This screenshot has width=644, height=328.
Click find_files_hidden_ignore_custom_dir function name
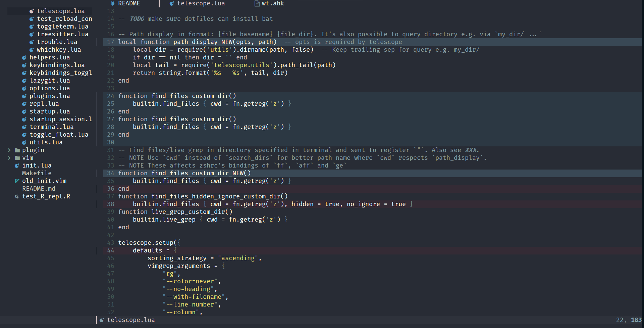pyautogui.click(x=216, y=196)
